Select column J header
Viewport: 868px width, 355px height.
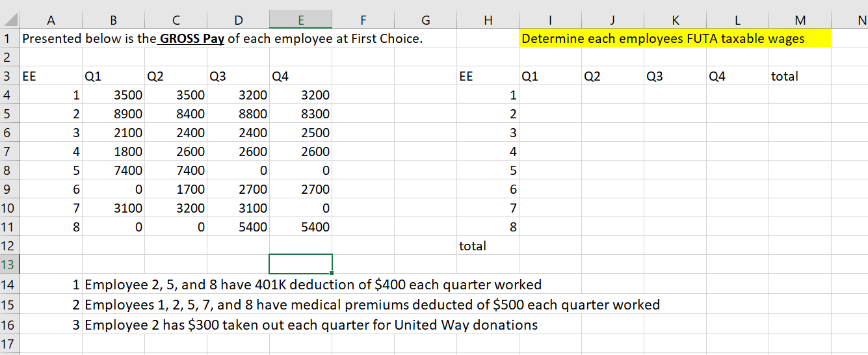tap(612, 20)
